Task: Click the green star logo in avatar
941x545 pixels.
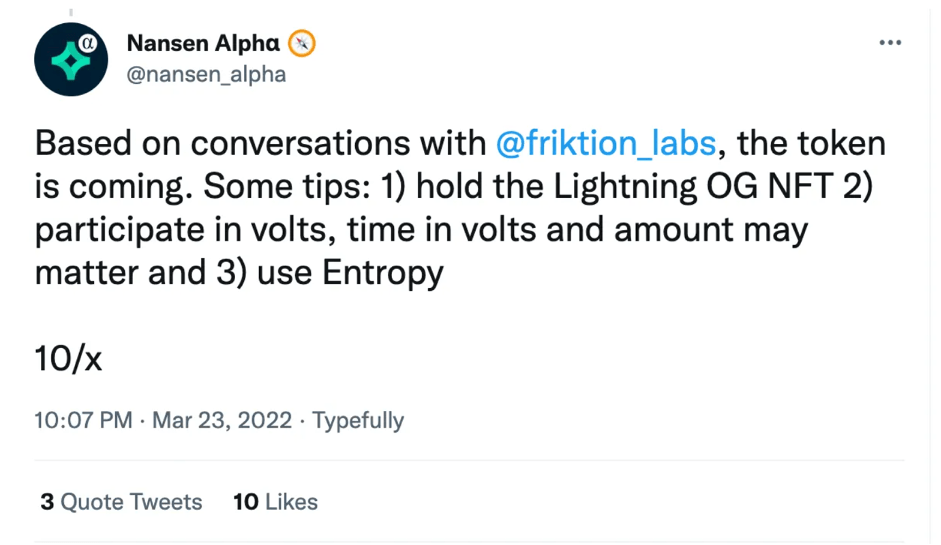Action: click(68, 62)
